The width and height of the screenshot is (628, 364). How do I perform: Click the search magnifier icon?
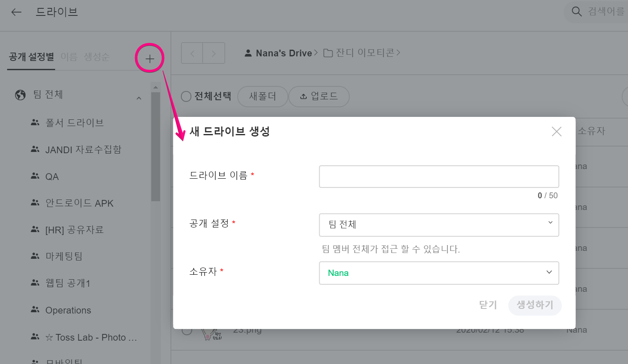(577, 12)
